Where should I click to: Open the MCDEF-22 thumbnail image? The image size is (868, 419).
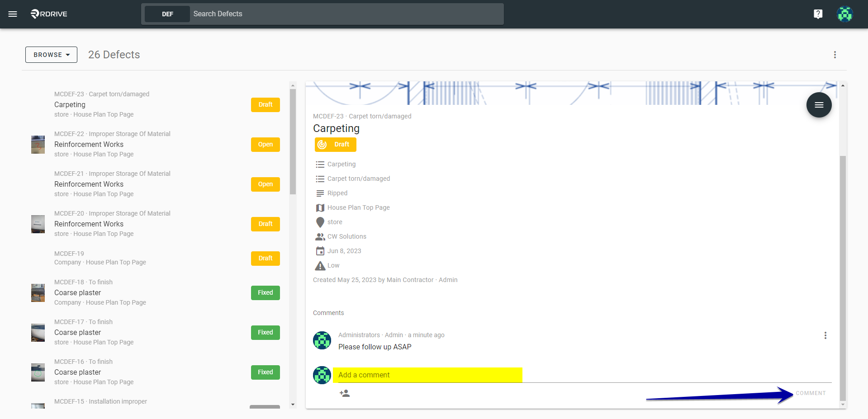[x=38, y=145]
